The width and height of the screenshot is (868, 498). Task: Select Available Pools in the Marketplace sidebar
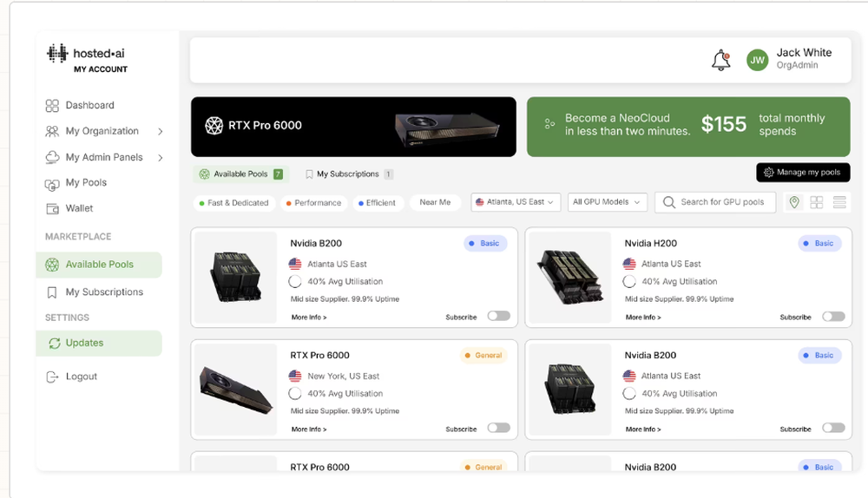pyautogui.click(x=99, y=265)
